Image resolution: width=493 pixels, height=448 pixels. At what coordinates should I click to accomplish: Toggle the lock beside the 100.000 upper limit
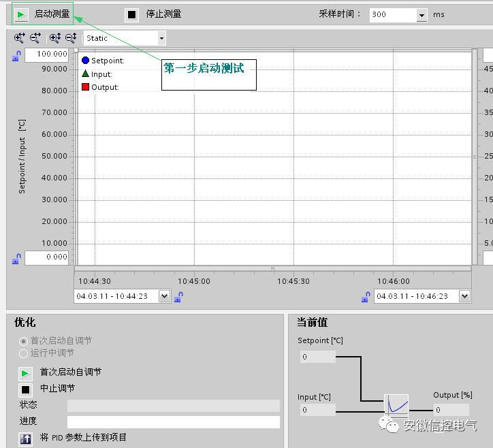[16, 56]
